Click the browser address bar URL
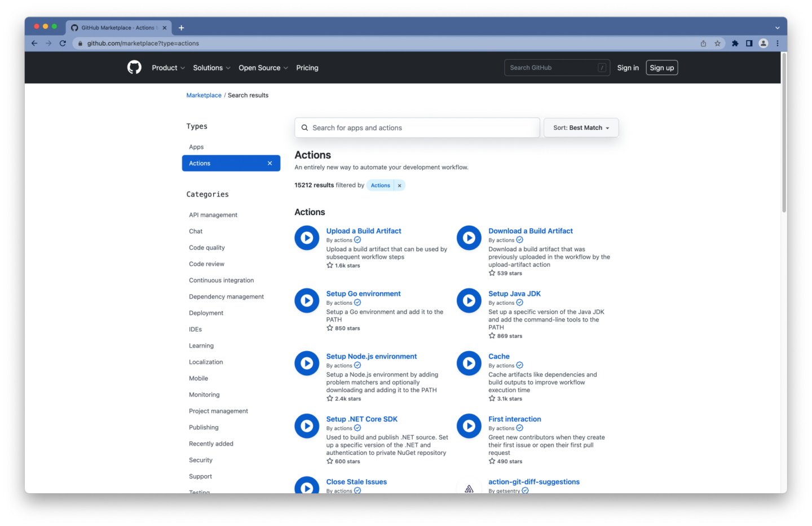Viewport: 812px width, 526px height. (x=143, y=43)
